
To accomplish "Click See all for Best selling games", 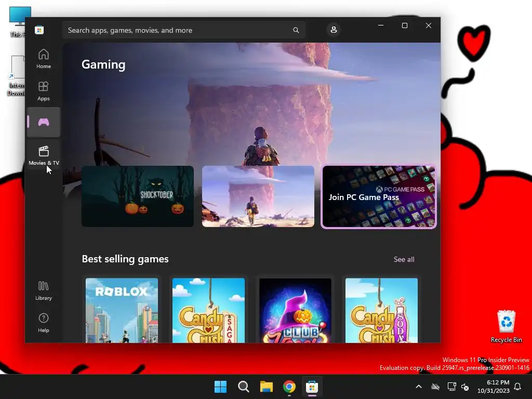I will click(404, 259).
